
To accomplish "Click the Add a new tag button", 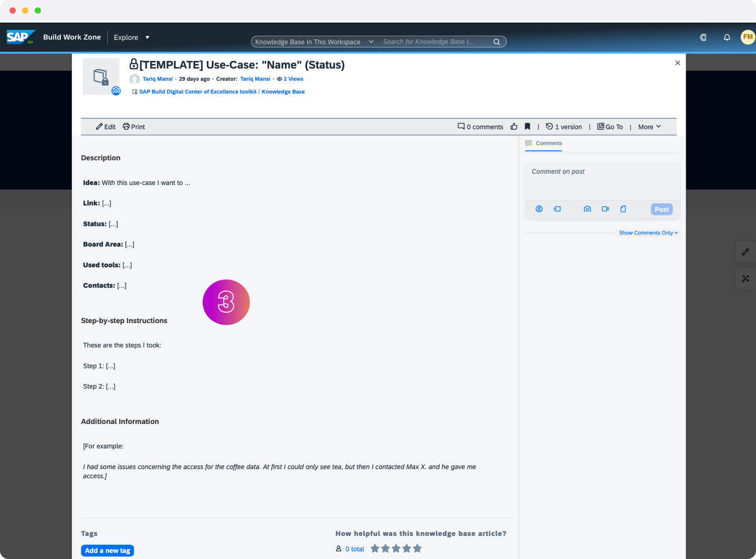I will coord(108,551).
